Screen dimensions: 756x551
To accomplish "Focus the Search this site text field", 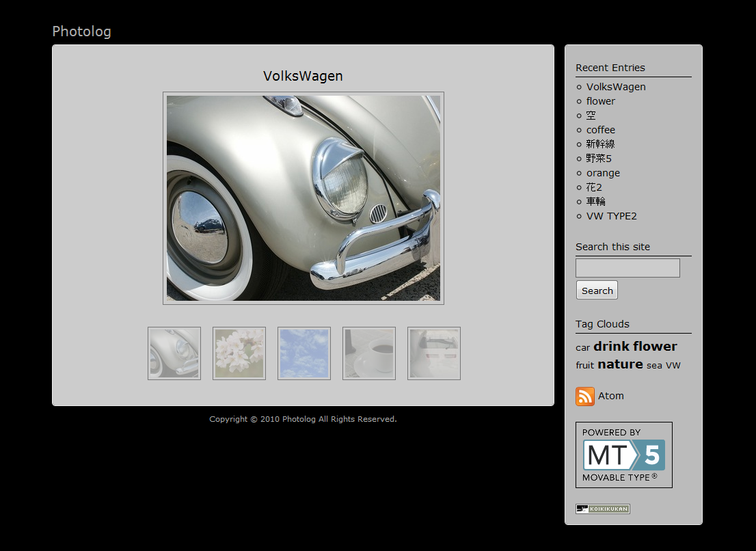I will (x=627, y=268).
